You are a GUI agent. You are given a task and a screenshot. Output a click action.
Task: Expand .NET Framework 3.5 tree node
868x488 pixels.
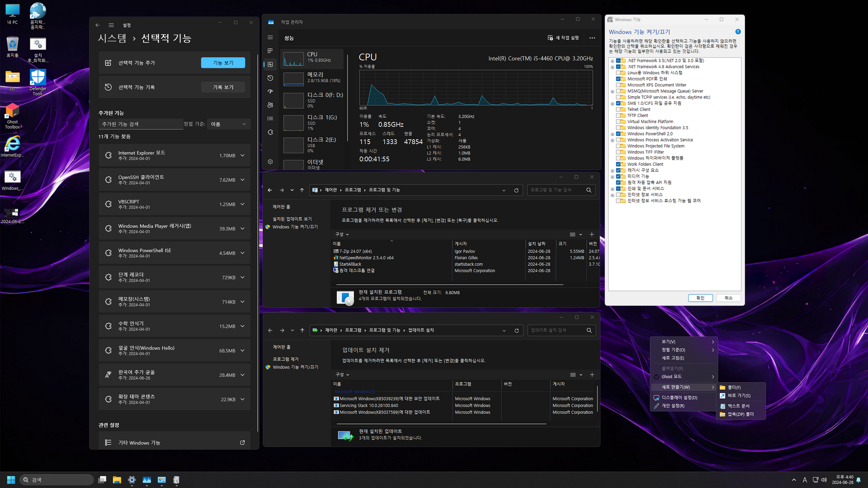coord(613,61)
